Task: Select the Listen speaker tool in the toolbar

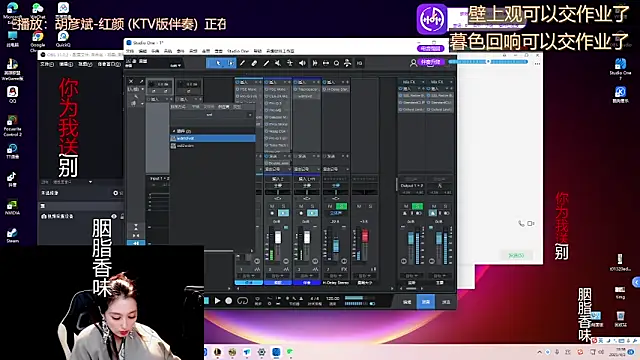Action: click(302, 63)
